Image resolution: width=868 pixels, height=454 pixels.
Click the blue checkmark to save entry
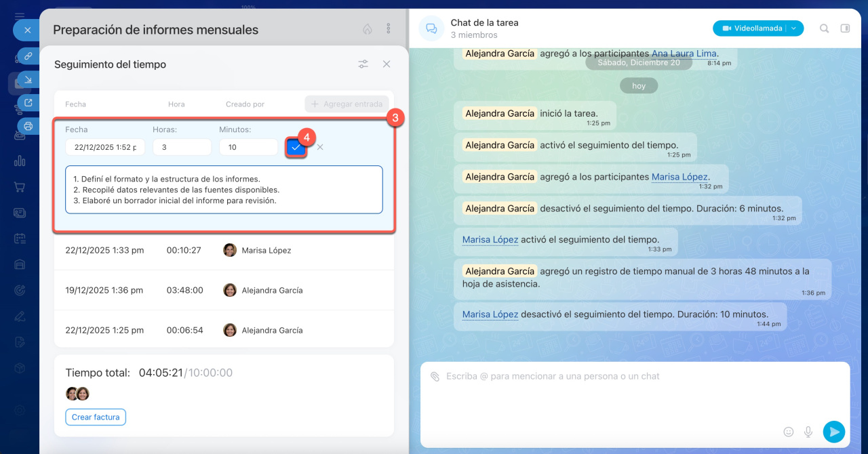296,147
